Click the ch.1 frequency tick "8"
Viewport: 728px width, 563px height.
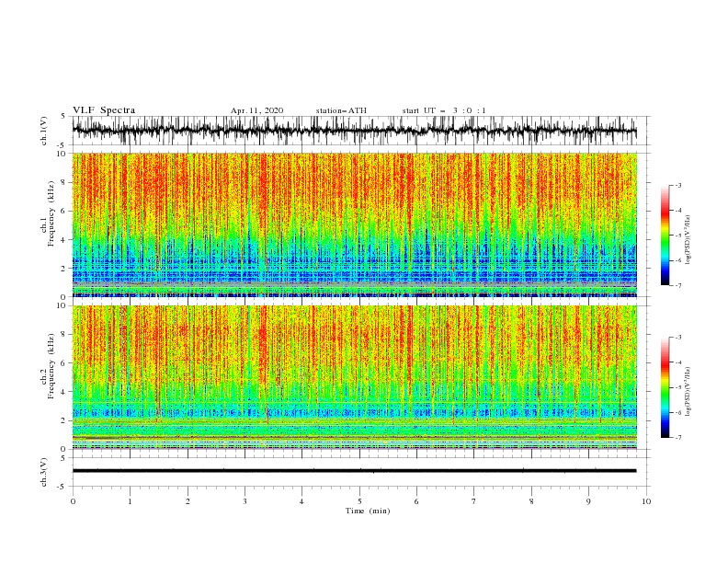tap(63, 182)
